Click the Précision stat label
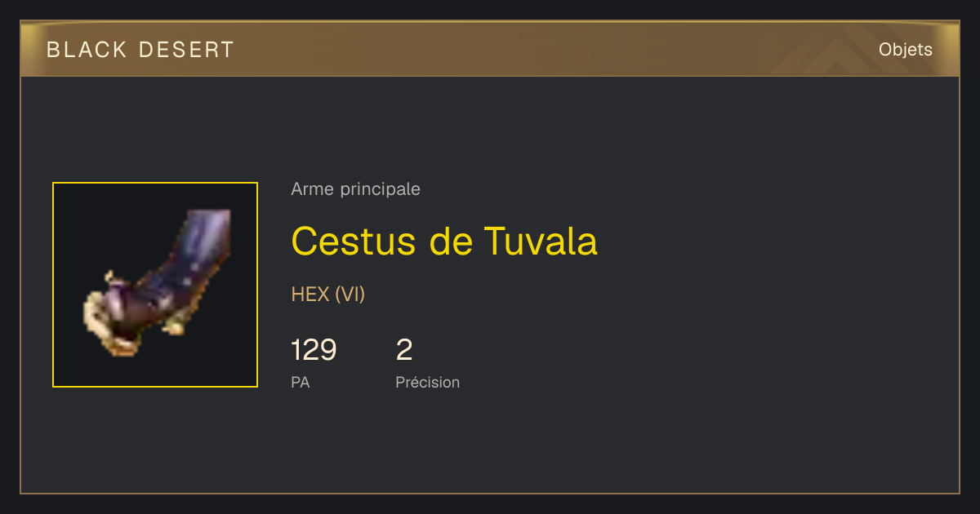This screenshot has height=514, width=980. pos(428,382)
